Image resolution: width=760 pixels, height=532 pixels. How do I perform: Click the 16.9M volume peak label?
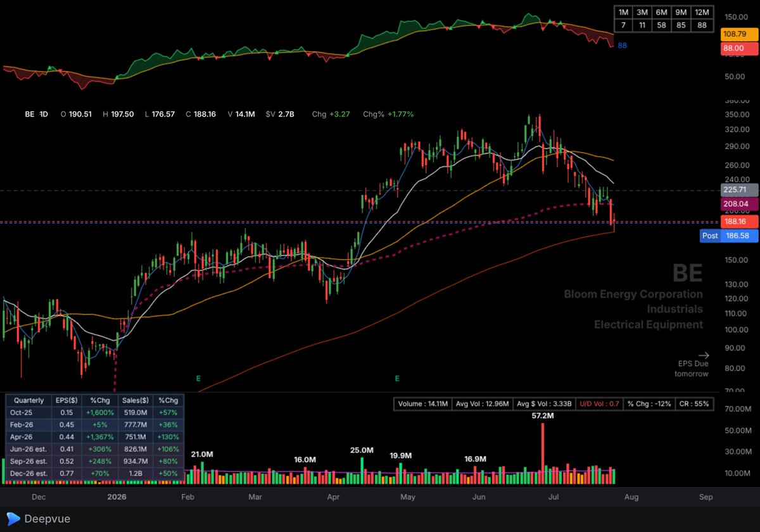coord(475,459)
